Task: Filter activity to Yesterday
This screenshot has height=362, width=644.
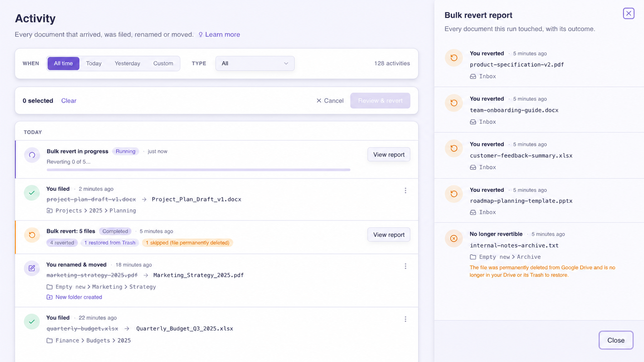Action: click(x=127, y=63)
